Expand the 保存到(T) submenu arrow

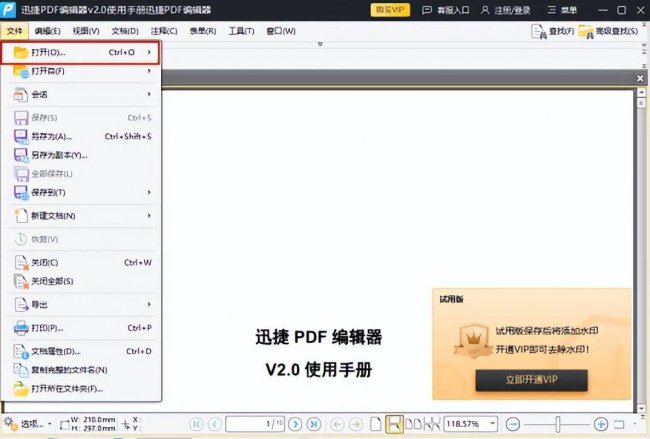tap(149, 192)
